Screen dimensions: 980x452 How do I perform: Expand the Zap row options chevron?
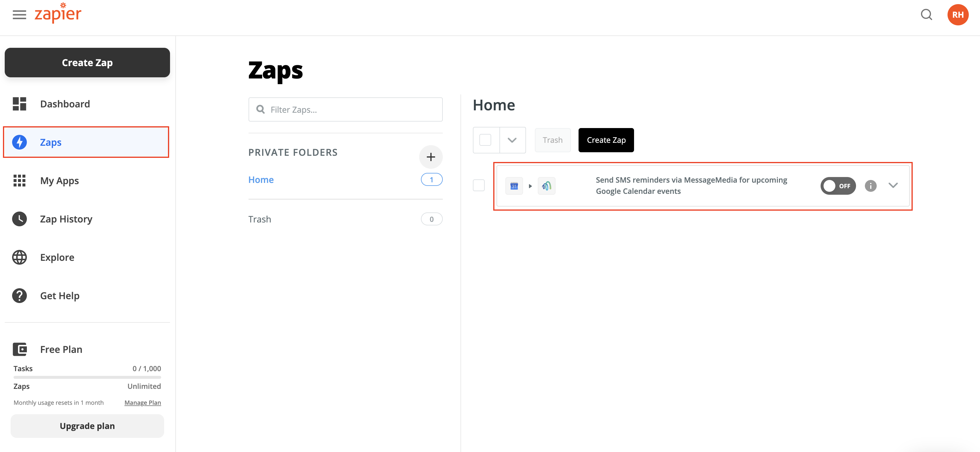coord(893,186)
